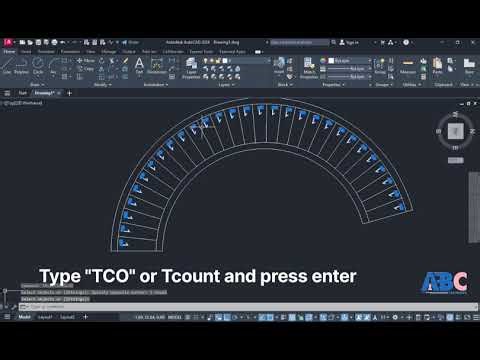Click the Save quick access icon
The width and height of the screenshot is (480, 360).
coord(38,42)
